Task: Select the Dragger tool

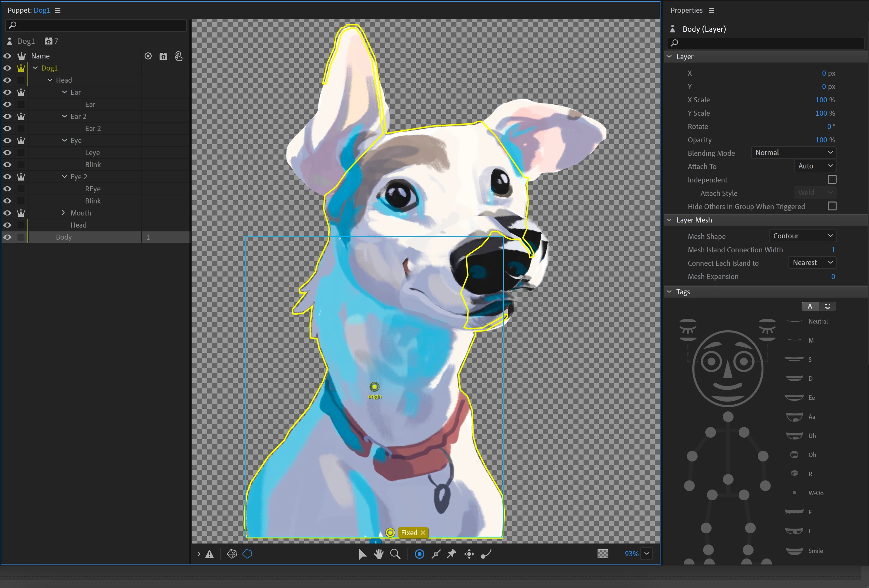Action: (x=469, y=554)
